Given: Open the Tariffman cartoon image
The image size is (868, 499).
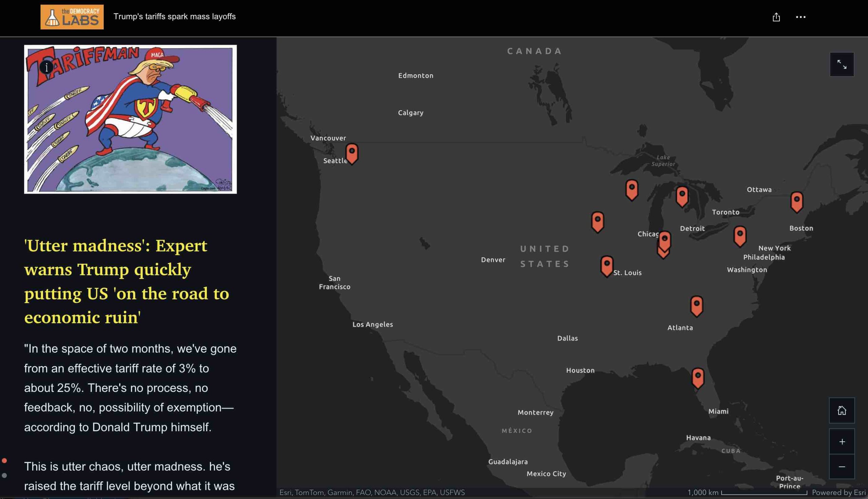Looking at the screenshot, I should pyautogui.click(x=130, y=119).
